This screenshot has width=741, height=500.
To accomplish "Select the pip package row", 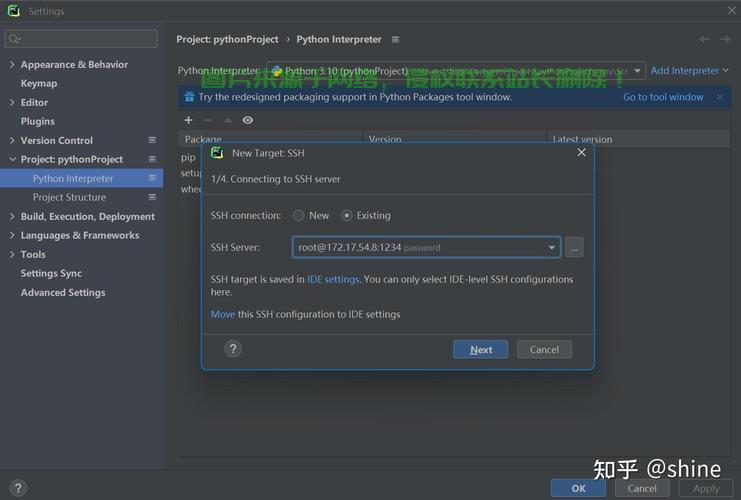I will (190, 157).
